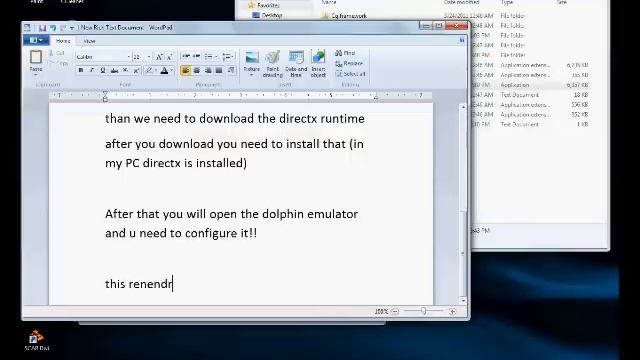Toggle Bold formatting
Viewport: 640px width, 360px height.
point(81,71)
